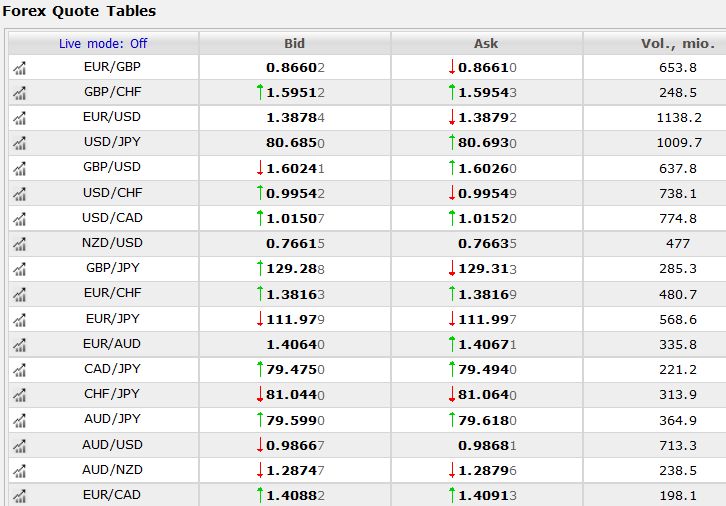Click the AUD/USD volume value 713.3

679,445
